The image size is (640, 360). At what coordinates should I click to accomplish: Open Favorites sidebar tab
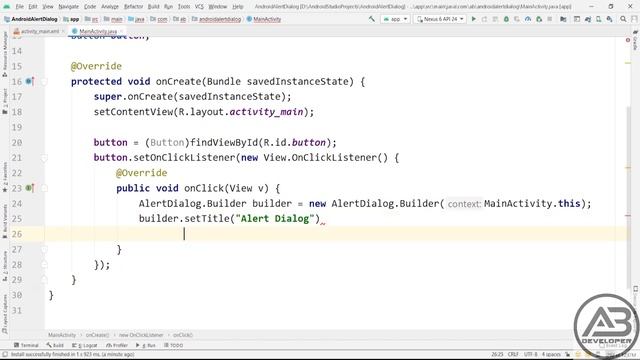[x=5, y=177]
